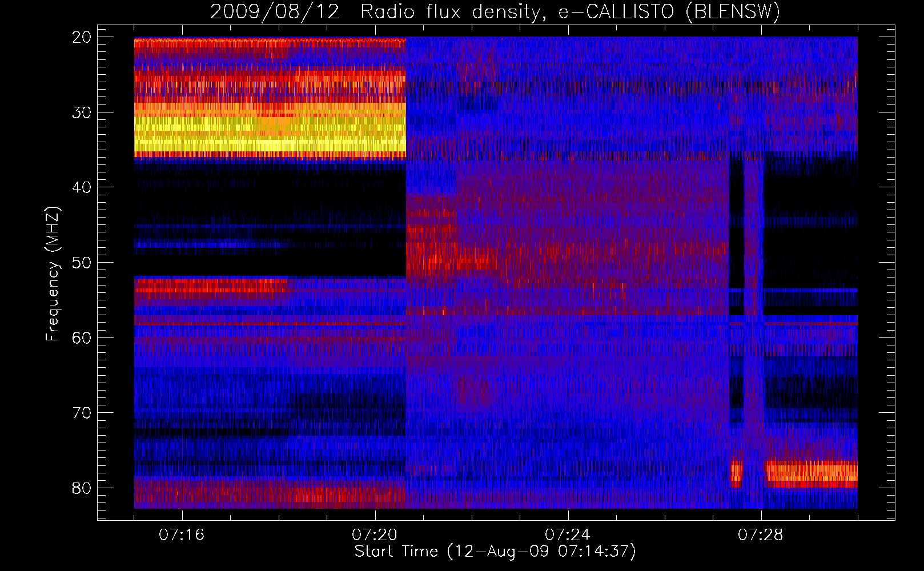Click the 07:16 time tick label

(182, 535)
